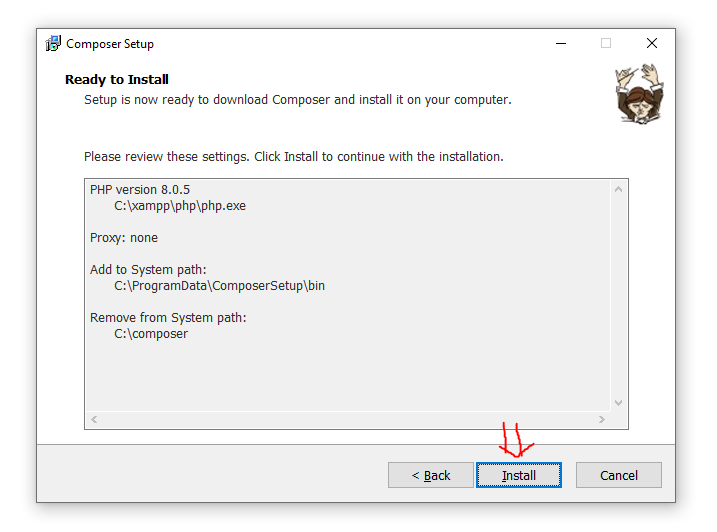Click the settings box scroll-left arrow
This screenshot has height=532, width=717.
pos(94,419)
